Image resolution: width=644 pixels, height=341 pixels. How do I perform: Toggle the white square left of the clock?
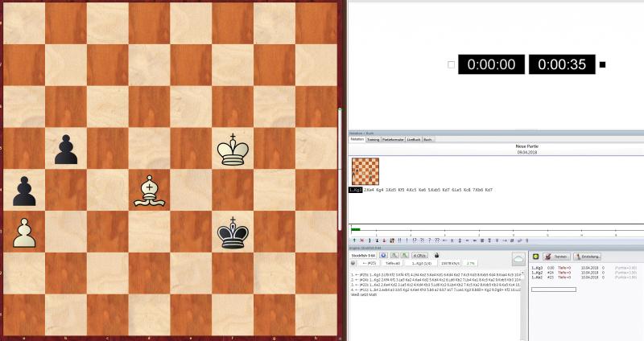[450, 64]
